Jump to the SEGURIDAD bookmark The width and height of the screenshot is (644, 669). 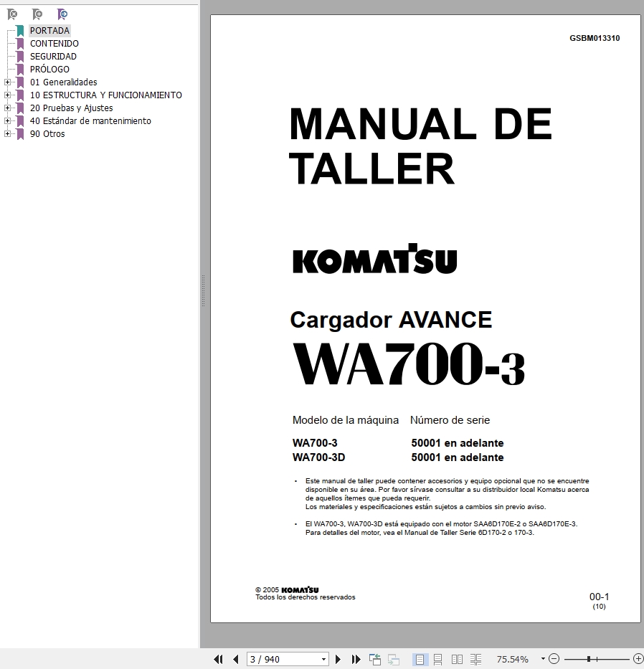[53, 57]
